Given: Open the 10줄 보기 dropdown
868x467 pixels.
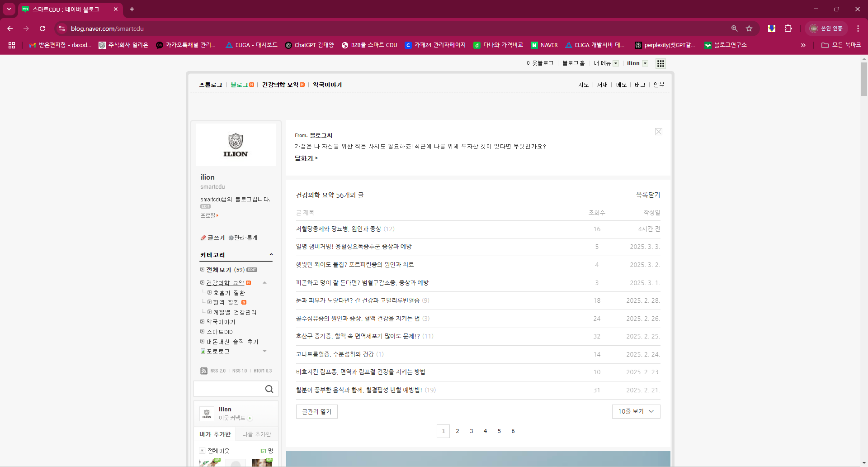Looking at the screenshot, I should point(636,411).
